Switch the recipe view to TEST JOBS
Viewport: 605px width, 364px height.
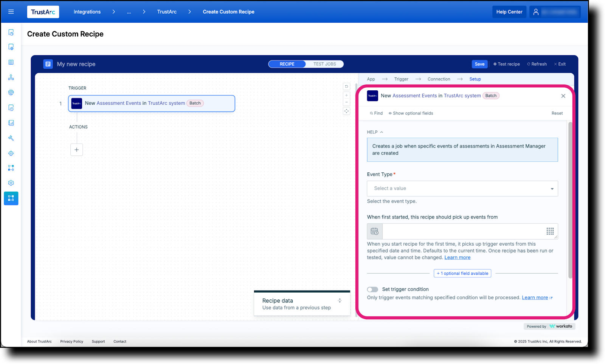pyautogui.click(x=324, y=64)
